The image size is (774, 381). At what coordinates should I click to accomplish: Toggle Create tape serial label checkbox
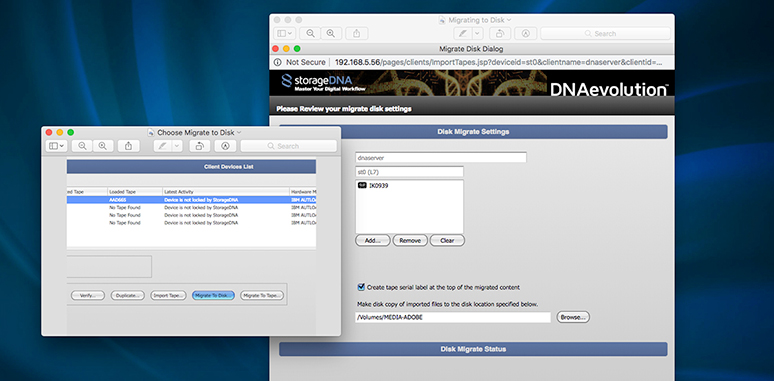[x=361, y=287]
